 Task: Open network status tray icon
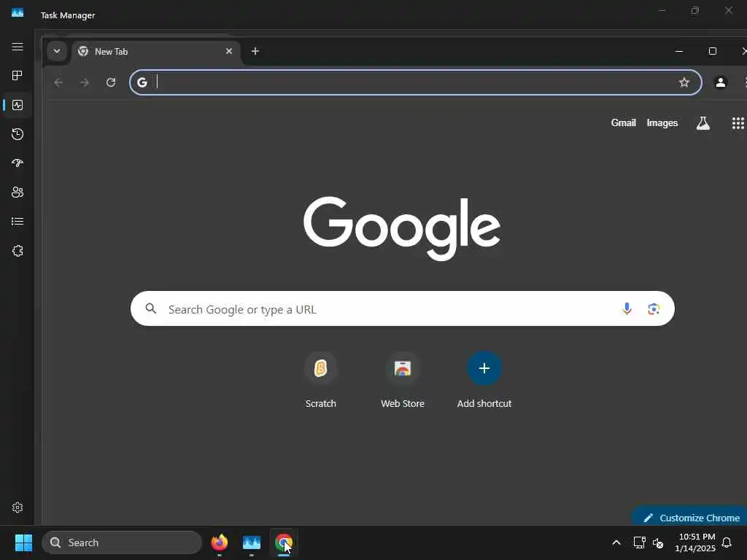[x=639, y=542]
